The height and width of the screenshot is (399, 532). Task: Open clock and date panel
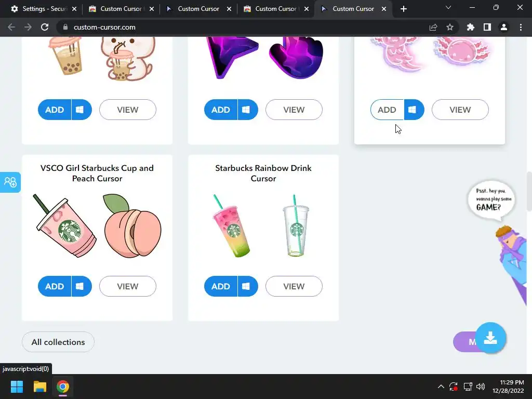click(508, 387)
